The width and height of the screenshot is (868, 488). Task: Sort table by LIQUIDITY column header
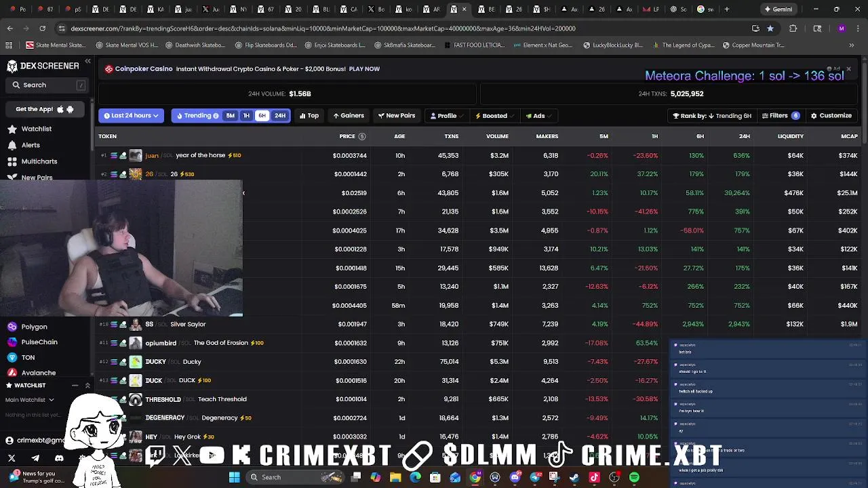point(791,136)
